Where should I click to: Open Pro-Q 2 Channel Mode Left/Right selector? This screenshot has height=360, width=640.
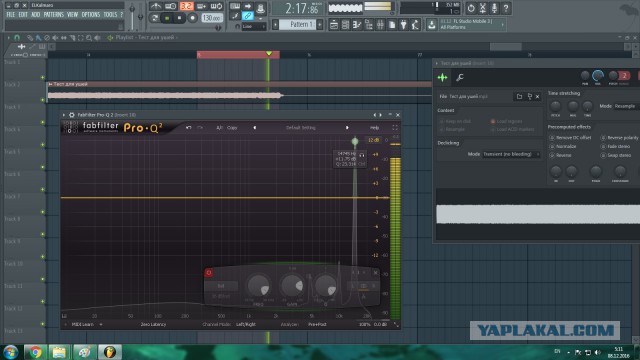tap(246, 324)
